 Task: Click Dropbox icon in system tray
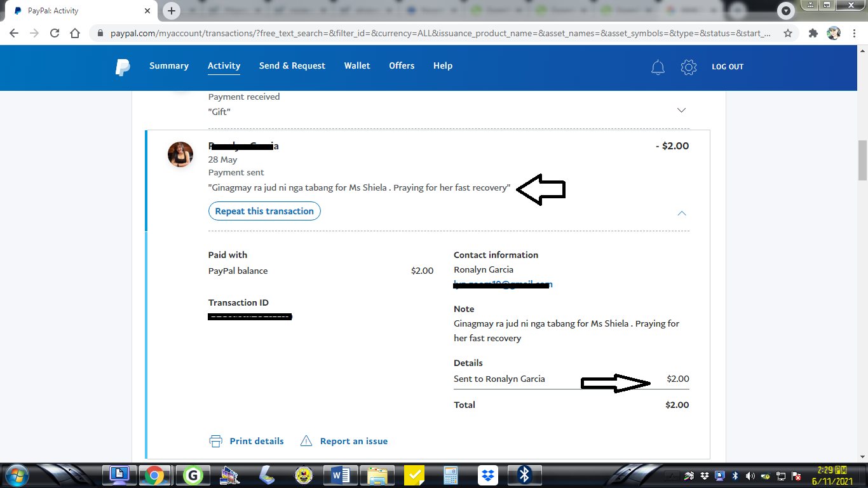(x=705, y=476)
